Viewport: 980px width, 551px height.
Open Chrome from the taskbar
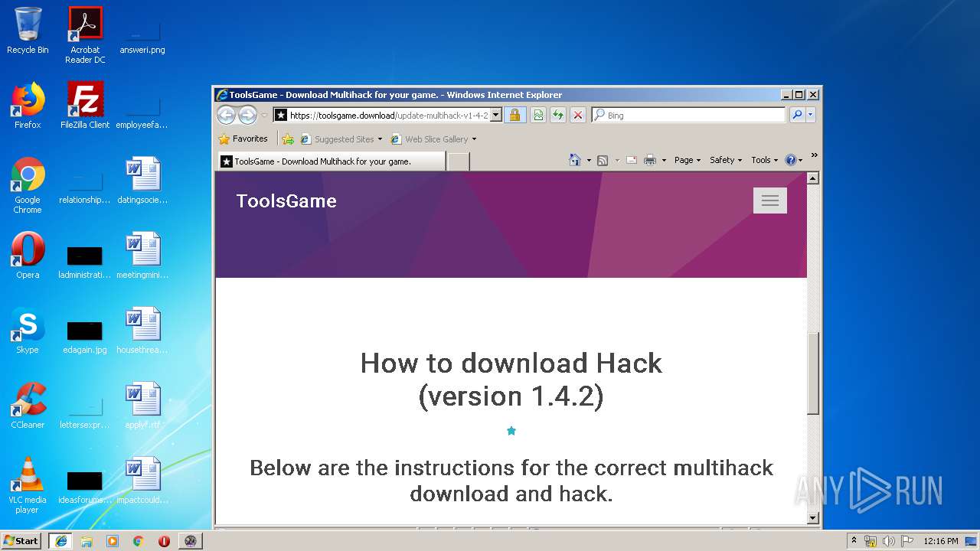point(139,541)
